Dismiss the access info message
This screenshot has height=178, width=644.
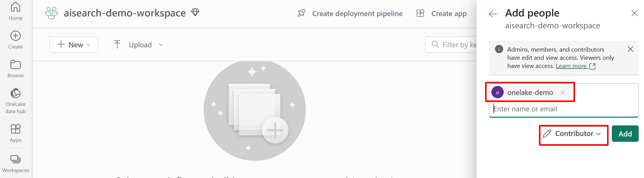[x=630, y=49]
